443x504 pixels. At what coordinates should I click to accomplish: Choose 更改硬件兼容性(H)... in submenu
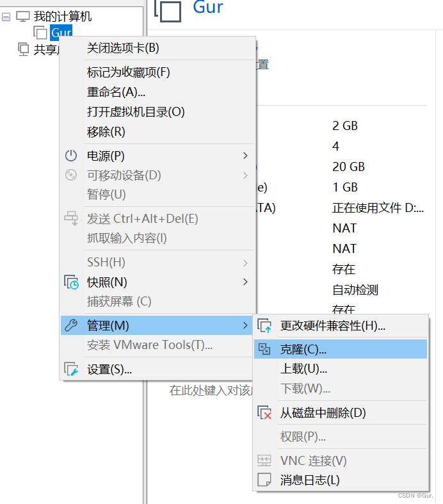click(341, 326)
